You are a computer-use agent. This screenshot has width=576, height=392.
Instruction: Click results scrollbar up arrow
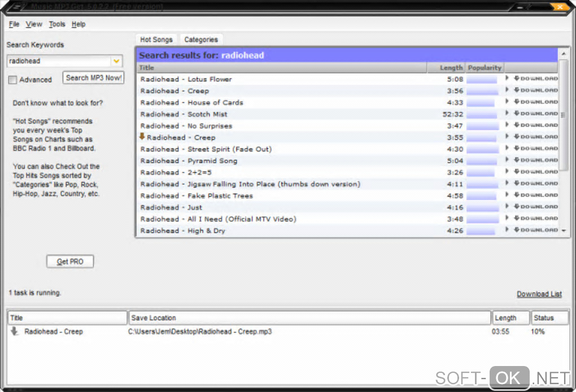tap(564, 54)
